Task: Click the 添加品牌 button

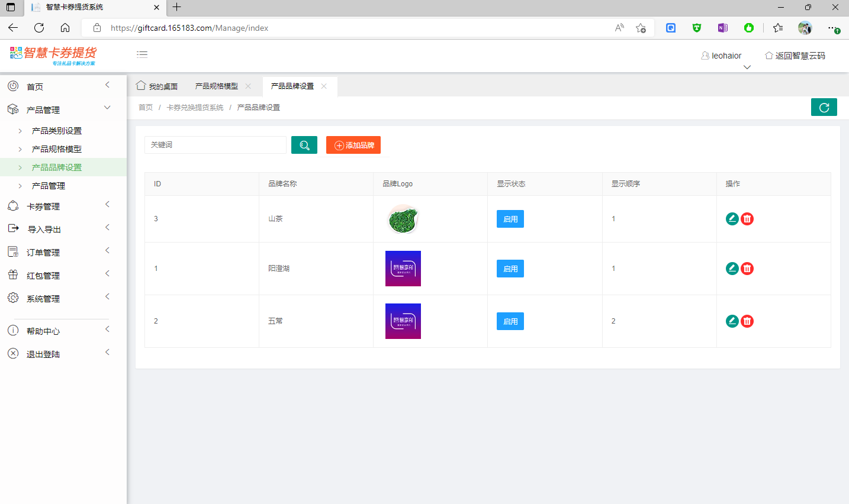Action: 353,145
